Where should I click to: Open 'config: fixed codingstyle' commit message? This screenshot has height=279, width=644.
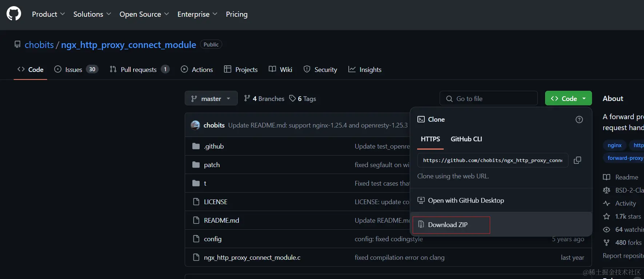pos(389,239)
